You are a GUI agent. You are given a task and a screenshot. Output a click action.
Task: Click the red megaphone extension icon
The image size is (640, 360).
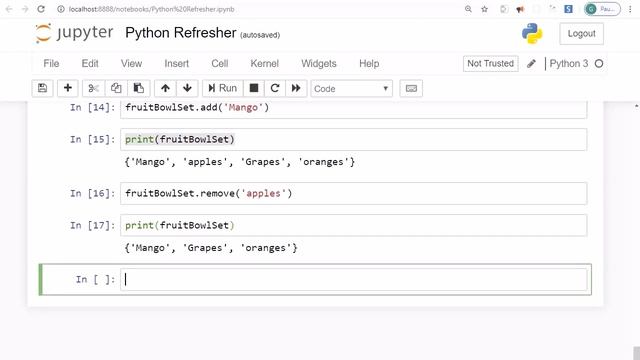click(520, 9)
